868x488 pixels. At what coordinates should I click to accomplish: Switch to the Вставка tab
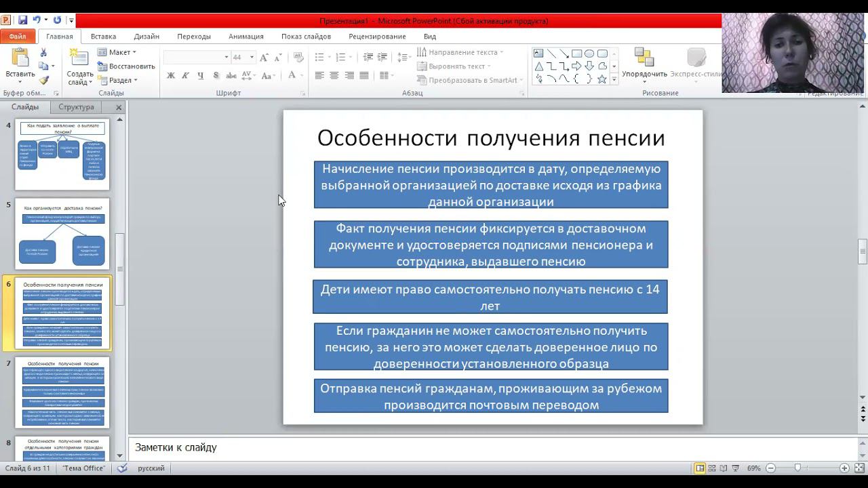[103, 37]
